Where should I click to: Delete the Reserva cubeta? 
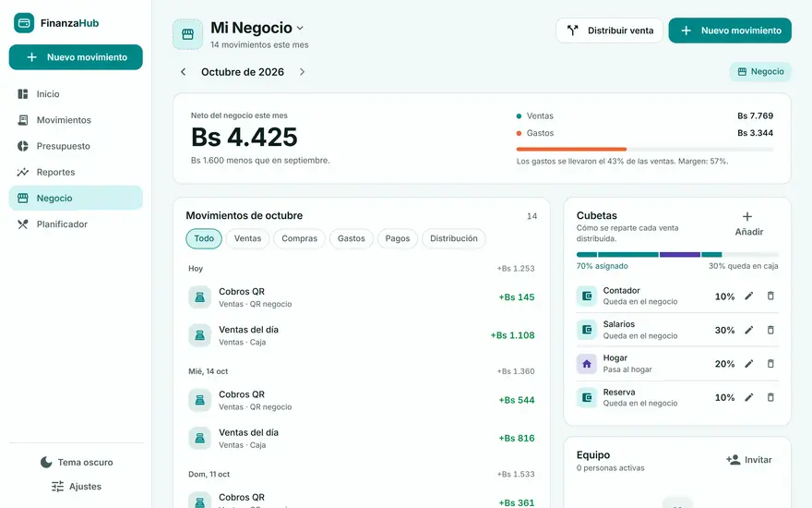(770, 397)
